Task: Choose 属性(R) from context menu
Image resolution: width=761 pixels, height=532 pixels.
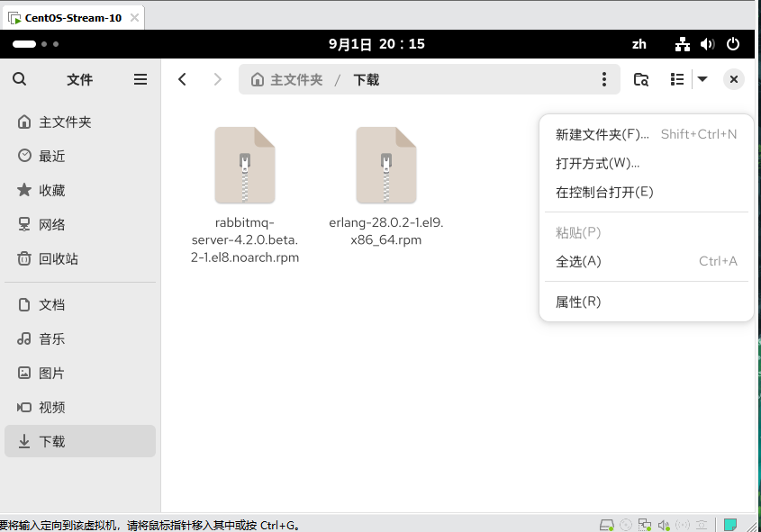Action: [646, 302]
